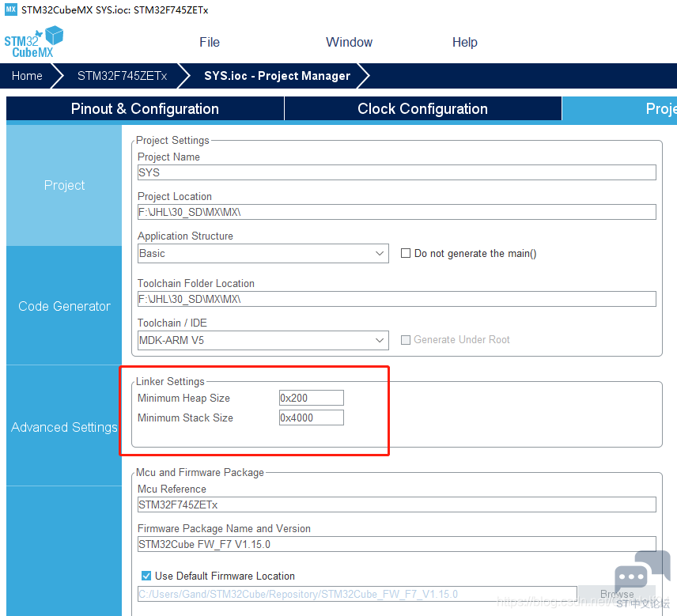
Task: Open the Code Generator side tab
Action: tap(64, 306)
